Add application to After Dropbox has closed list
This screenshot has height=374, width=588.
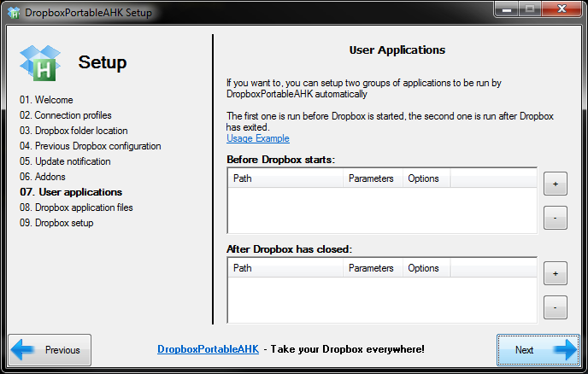(x=556, y=273)
